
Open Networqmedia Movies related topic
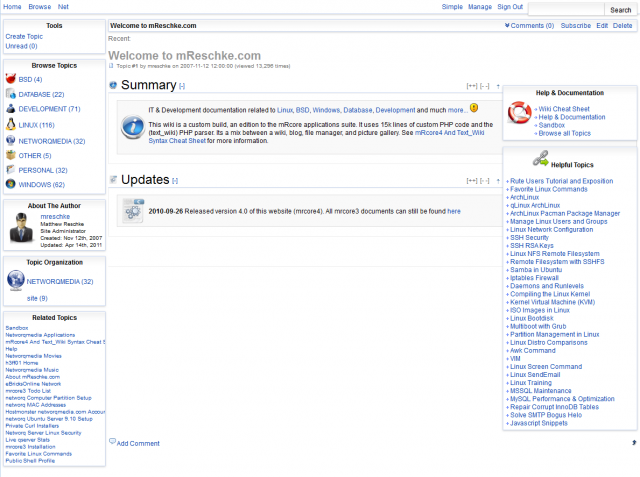click(33, 356)
